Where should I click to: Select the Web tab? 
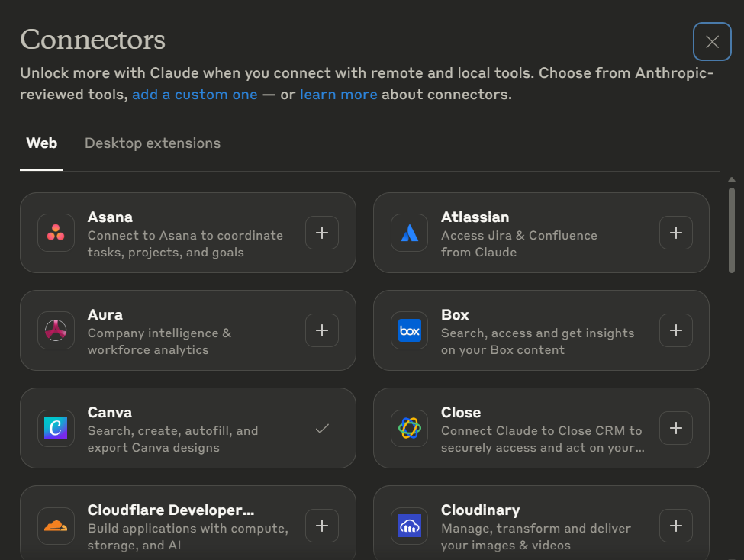point(41,143)
